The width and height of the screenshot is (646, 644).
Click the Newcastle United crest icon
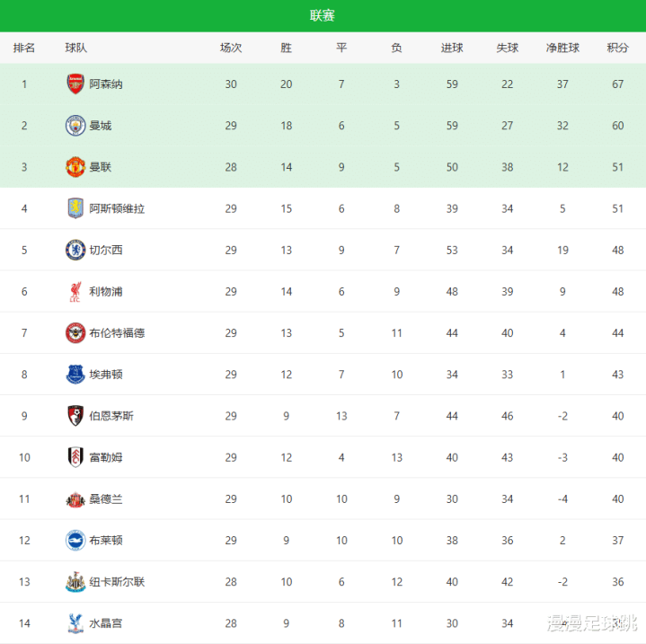(x=75, y=581)
